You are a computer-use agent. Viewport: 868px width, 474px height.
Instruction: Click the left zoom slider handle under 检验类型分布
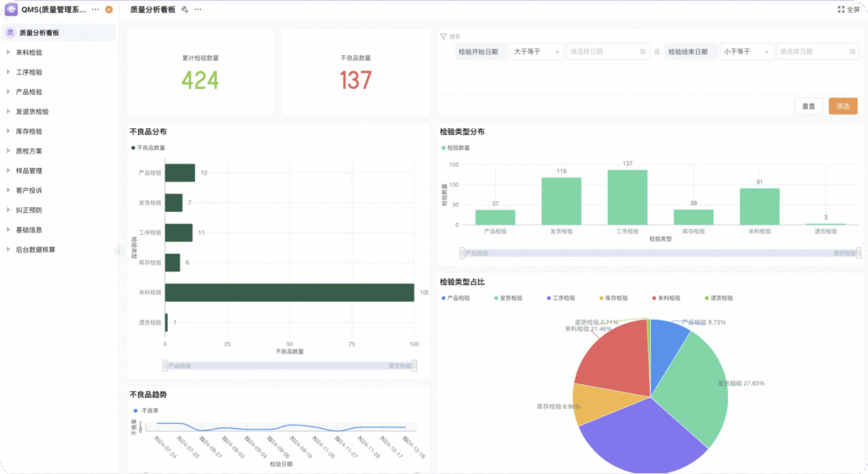pos(462,253)
